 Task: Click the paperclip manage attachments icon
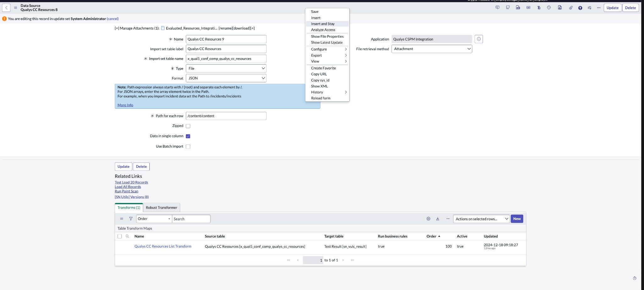(x=571, y=8)
